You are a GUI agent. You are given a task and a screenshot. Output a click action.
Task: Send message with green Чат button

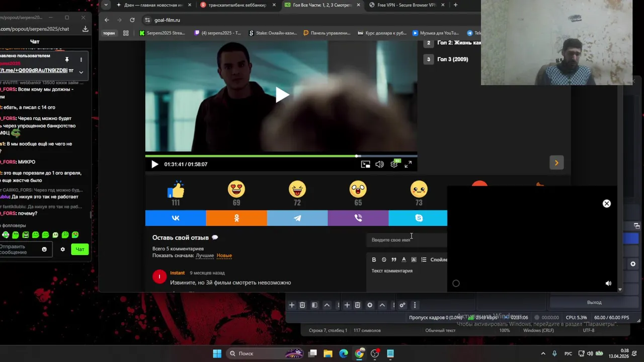[80, 249]
